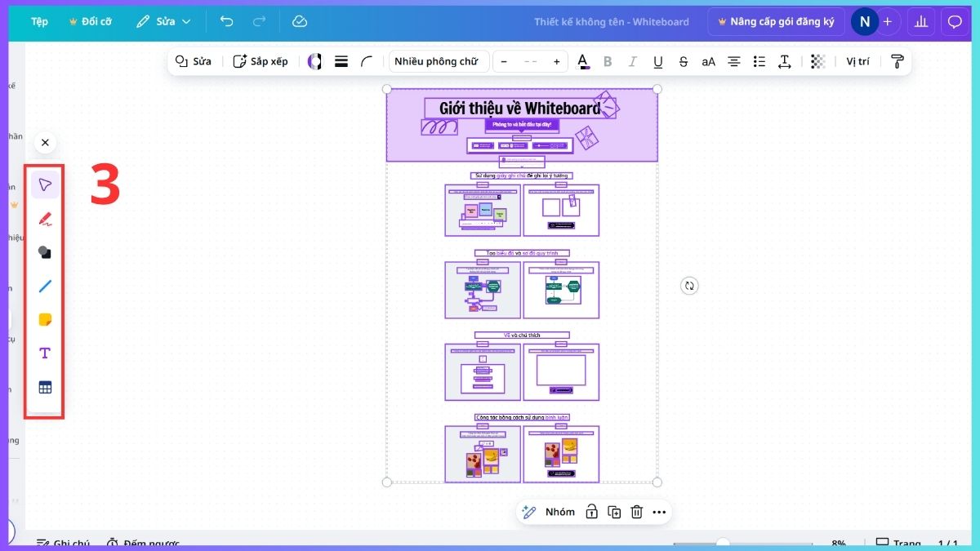Delete the selection using the trash icon
The height and width of the screenshot is (551, 980).
pyautogui.click(x=637, y=512)
